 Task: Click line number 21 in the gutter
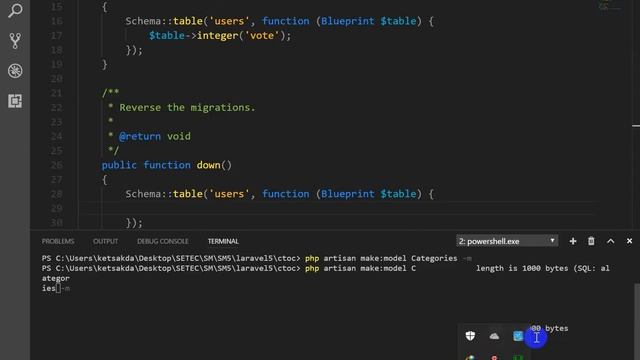tap(57, 93)
